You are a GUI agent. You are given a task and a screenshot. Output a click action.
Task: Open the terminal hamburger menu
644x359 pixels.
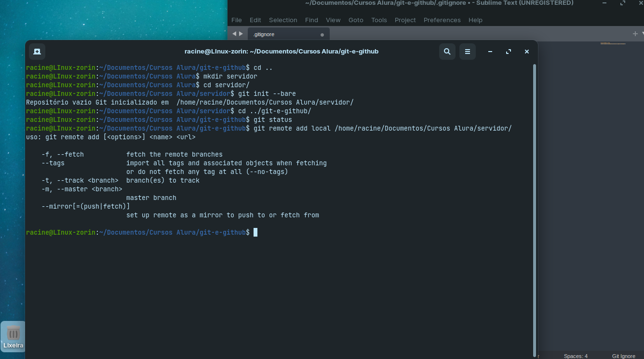pos(468,52)
